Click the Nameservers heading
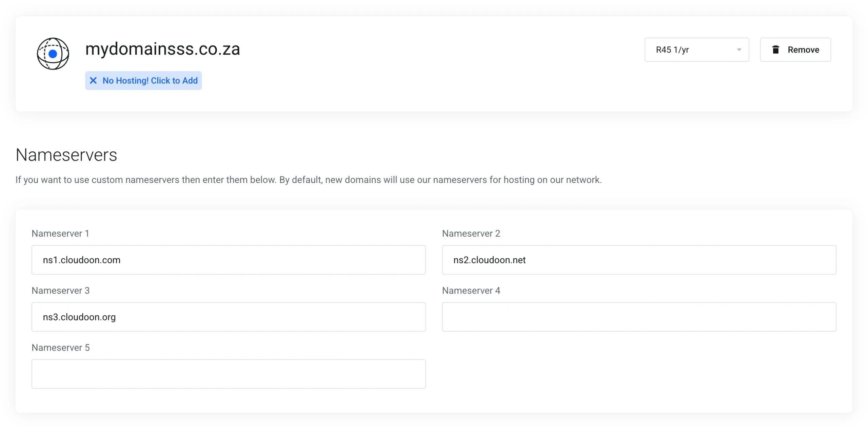Screen dimensions: 868x427 point(66,155)
